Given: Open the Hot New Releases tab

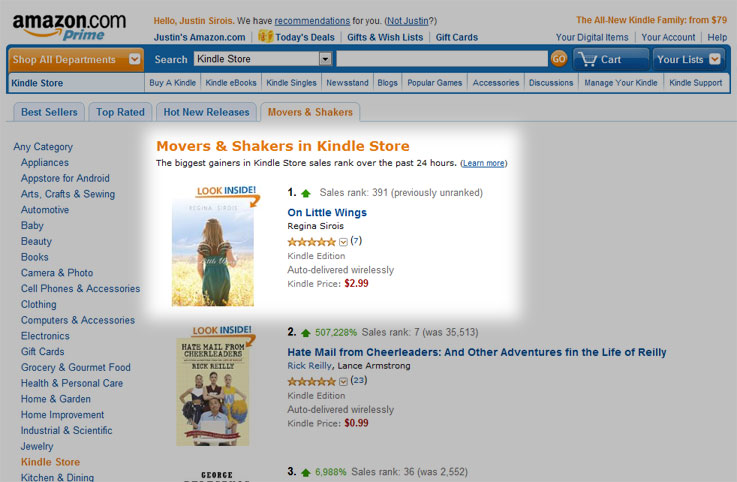Looking at the screenshot, I should click(x=206, y=112).
